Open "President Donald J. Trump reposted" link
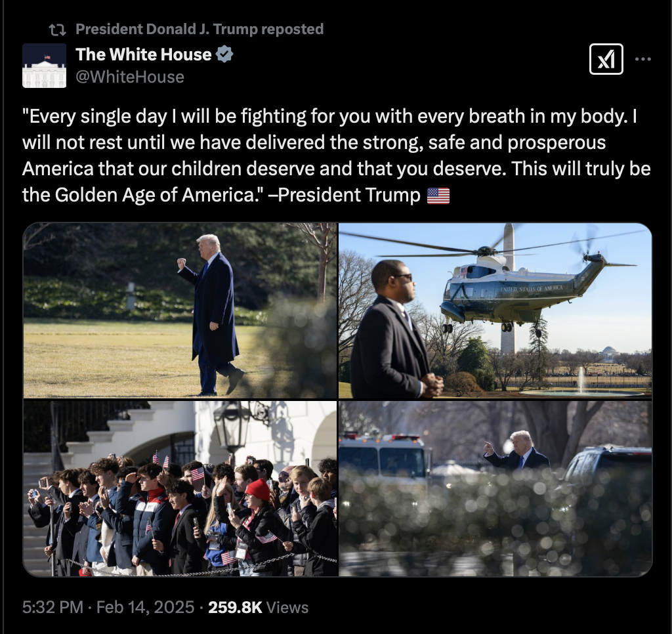Screen dimensions: 672x634 pos(199,29)
